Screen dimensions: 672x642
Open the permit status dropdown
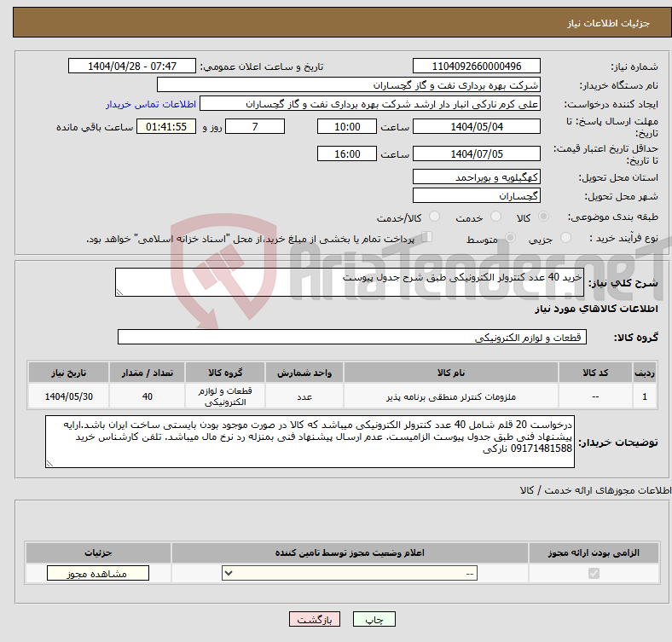(x=350, y=574)
